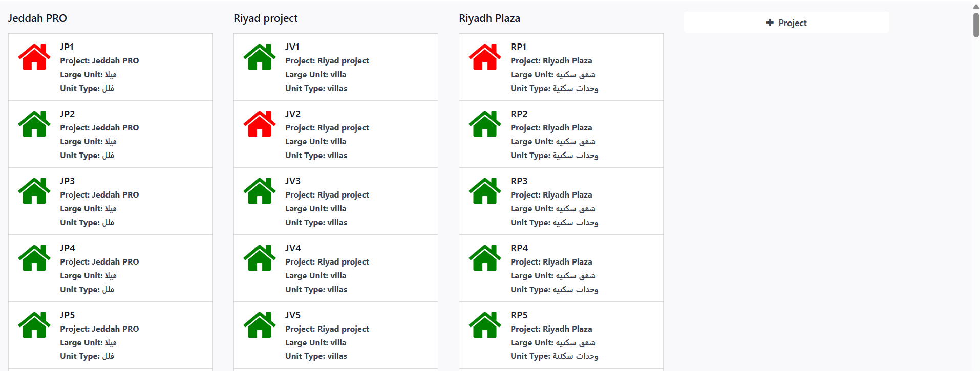
Task: Select the Riyad project column heading
Action: [265, 18]
